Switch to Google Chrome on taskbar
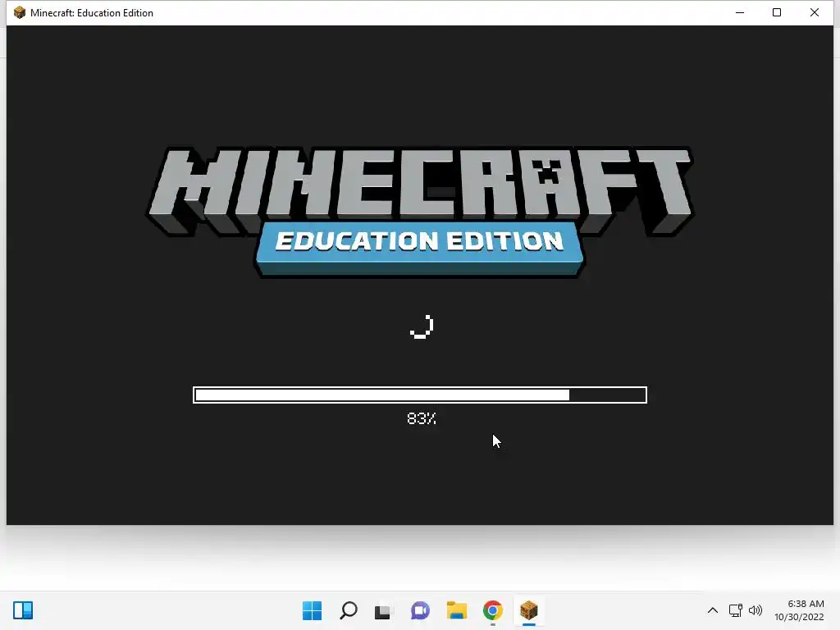 [492, 610]
